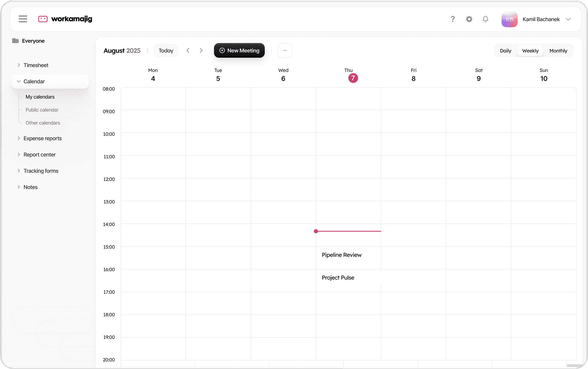Go to previous week arrow
Image resolution: width=588 pixels, height=369 pixels.
tap(188, 51)
